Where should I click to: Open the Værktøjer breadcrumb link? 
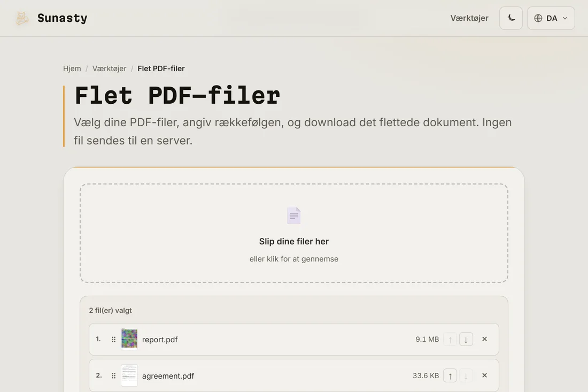click(109, 68)
